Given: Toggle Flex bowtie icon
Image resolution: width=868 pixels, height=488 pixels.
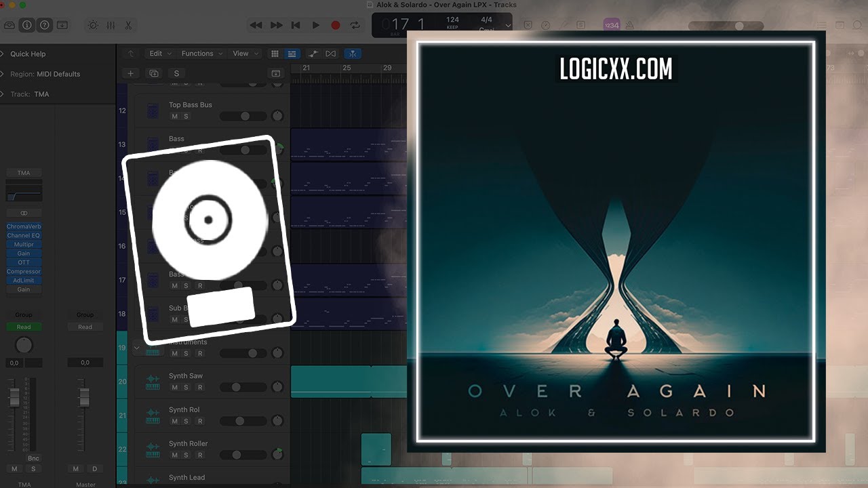Looking at the screenshot, I should (x=330, y=54).
